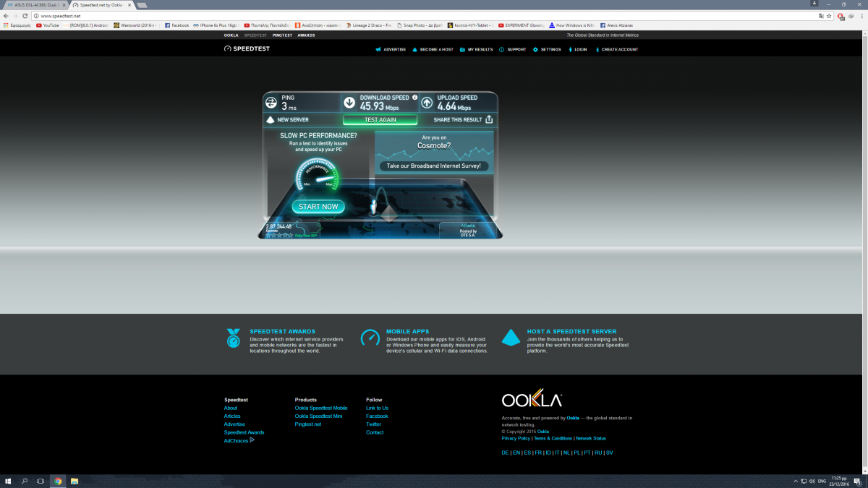Switch language to DE in the footer
This screenshot has height=488, width=868.
coord(505,453)
